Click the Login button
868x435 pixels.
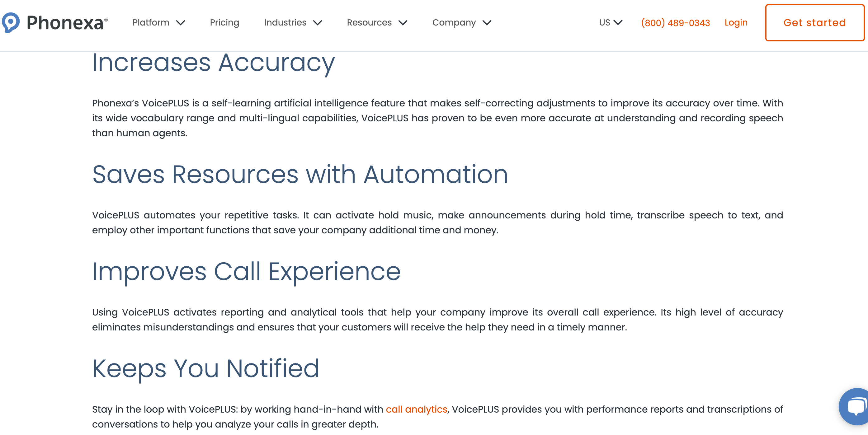[735, 23]
